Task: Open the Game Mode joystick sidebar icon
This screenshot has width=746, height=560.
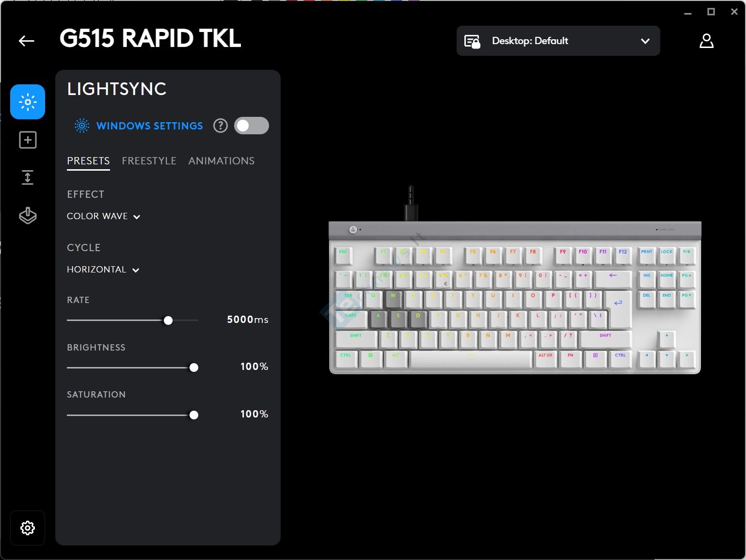Action: tap(28, 215)
